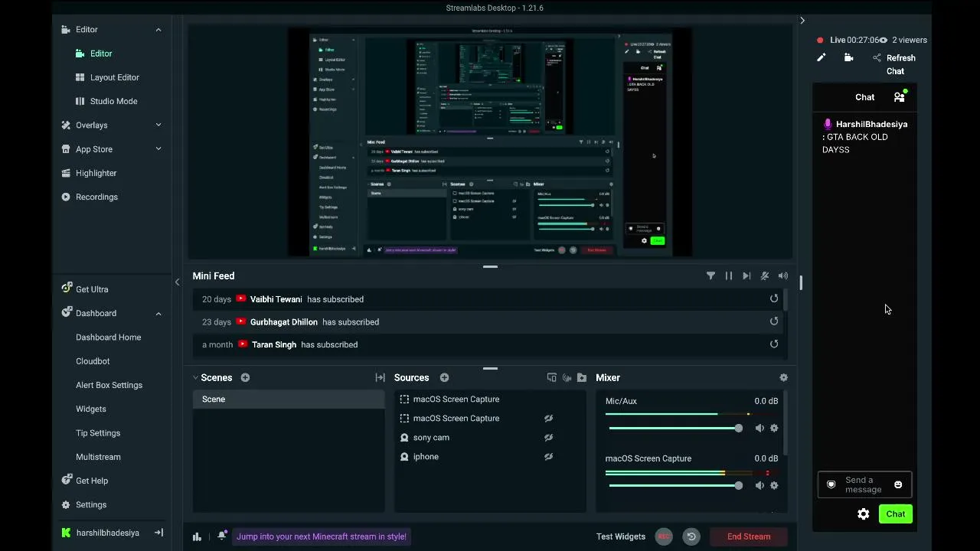Adjust macOS Screen Capture volume slider

pyautogui.click(x=675, y=485)
